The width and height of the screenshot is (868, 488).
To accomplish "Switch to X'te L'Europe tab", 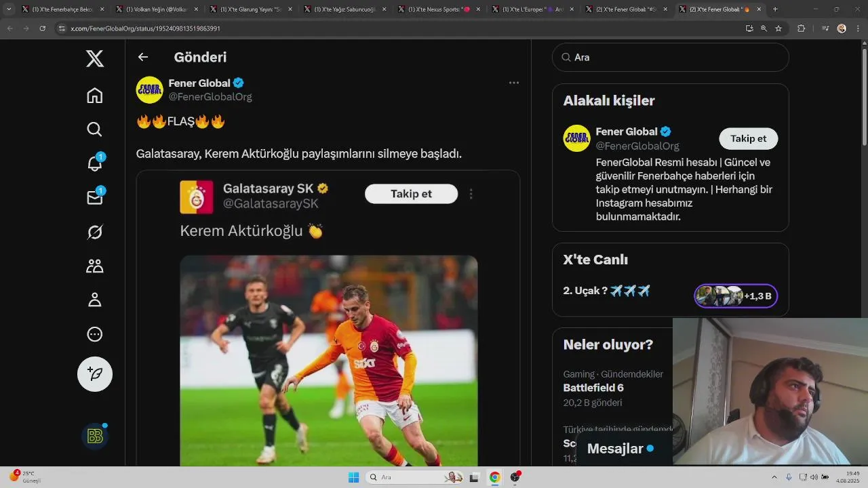I will coord(534,9).
